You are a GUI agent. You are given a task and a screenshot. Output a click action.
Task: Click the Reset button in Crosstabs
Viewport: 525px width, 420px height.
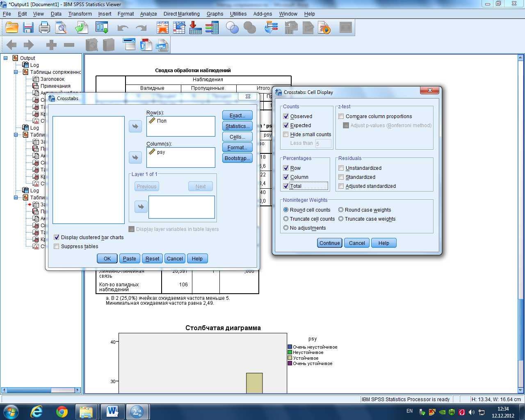153,259
